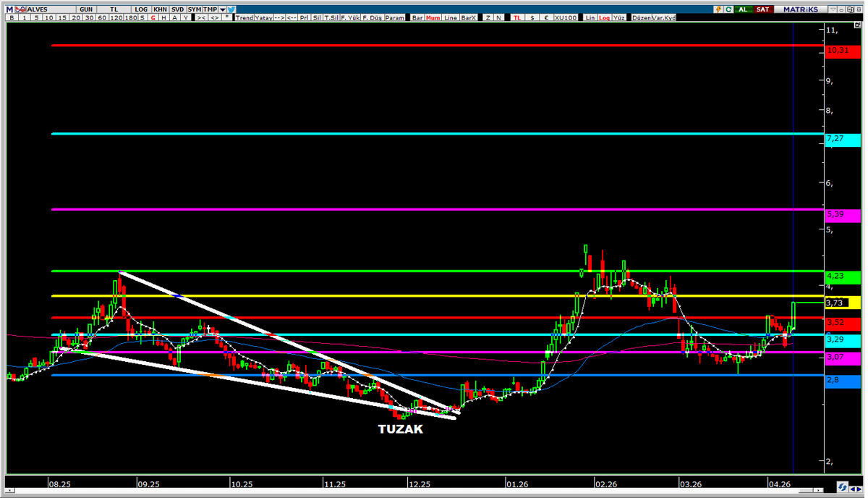Open the window menu triangle beside MATRIKS
Image resolution: width=868 pixels, height=498 pixels.
[x=833, y=9]
